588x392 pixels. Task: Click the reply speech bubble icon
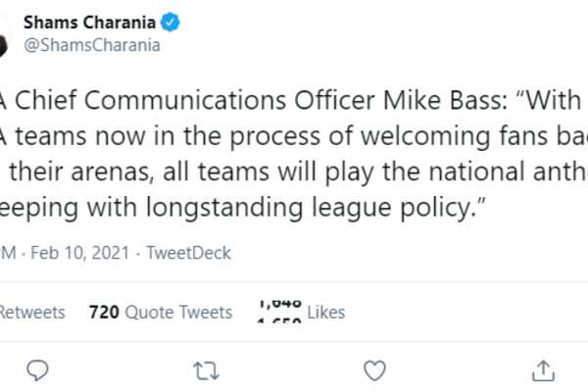(38, 370)
